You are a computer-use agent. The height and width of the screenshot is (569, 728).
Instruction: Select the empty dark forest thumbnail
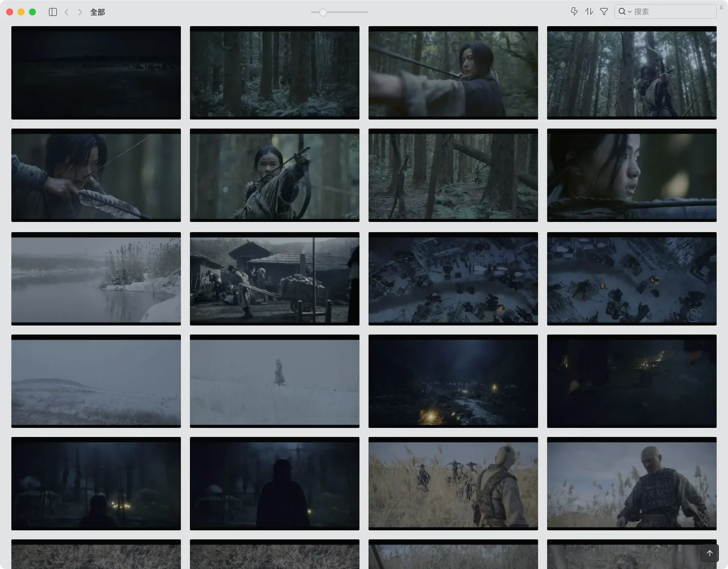pyautogui.click(x=275, y=73)
